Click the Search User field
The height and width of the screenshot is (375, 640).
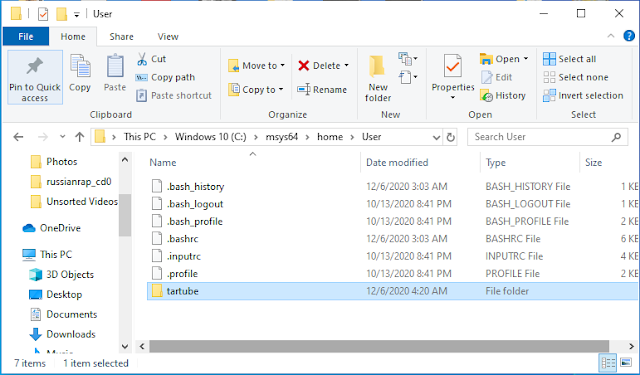click(547, 137)
